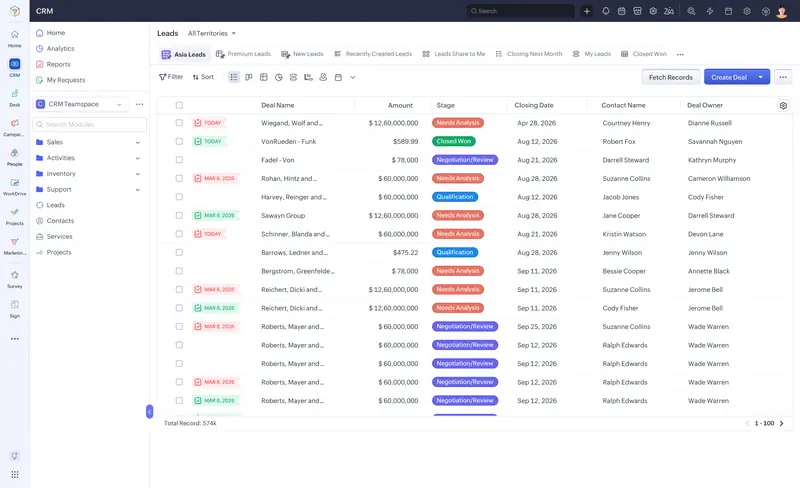Switch to the Asia Leads tab
Viewport: 800px width, 488px height.
[184, 54]
